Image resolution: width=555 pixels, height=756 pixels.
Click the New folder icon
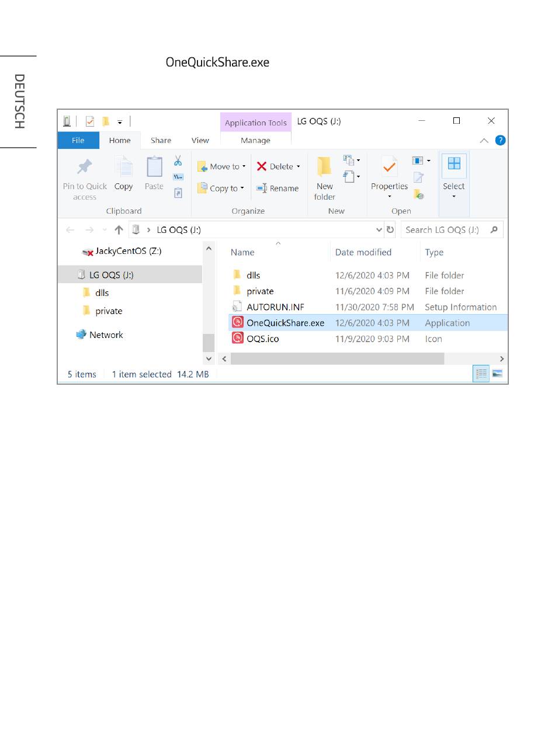point(324,166)
